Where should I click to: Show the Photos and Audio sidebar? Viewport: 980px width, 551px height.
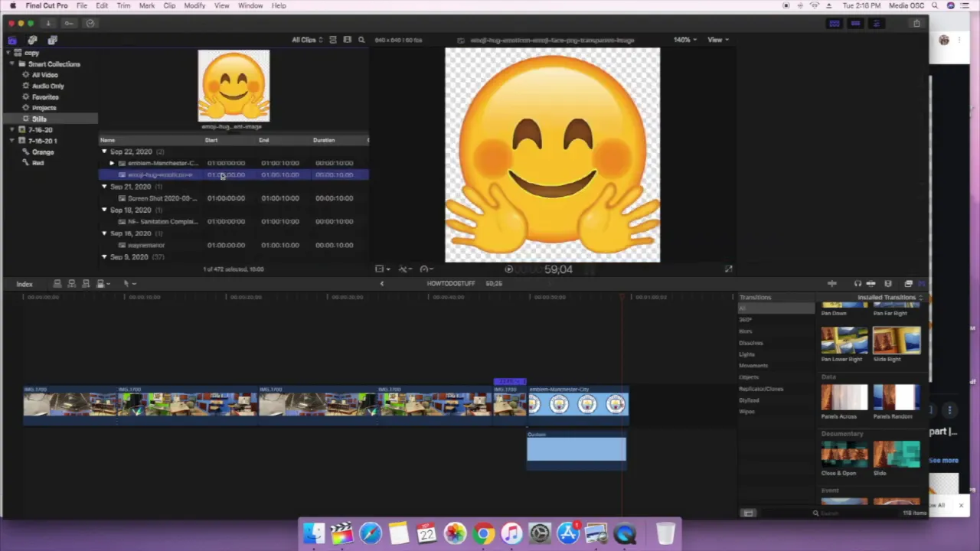click(32, 40)
